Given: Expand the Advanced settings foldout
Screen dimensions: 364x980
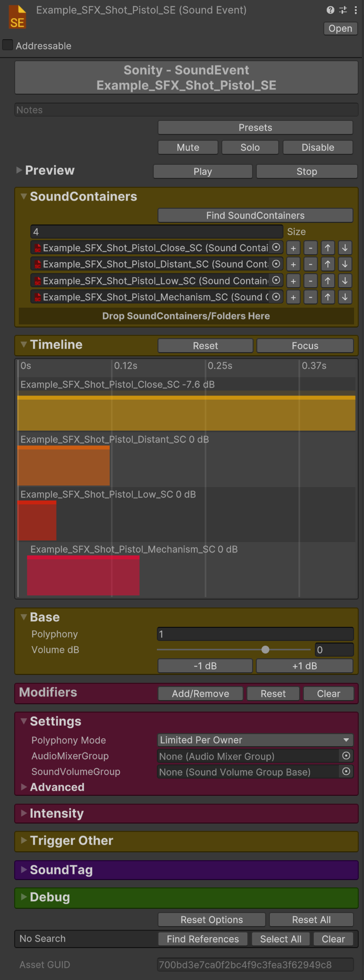Looking at the screenshot, I should (56, 787).
